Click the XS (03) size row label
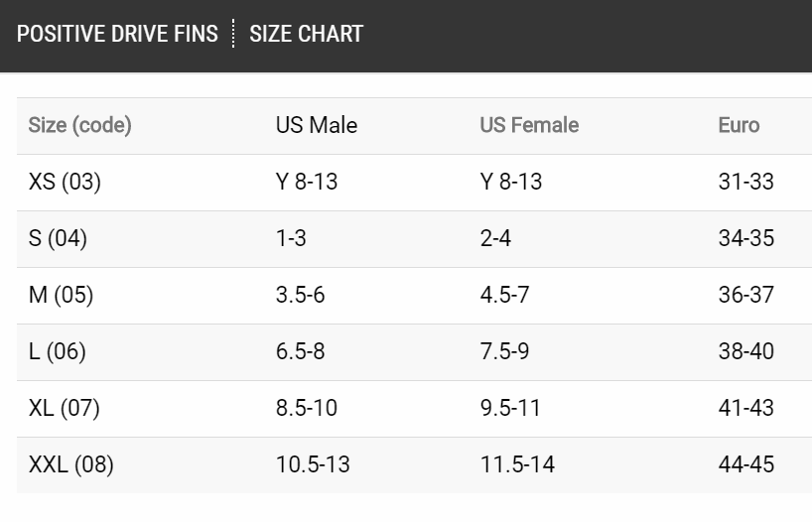 coord(65,183)
